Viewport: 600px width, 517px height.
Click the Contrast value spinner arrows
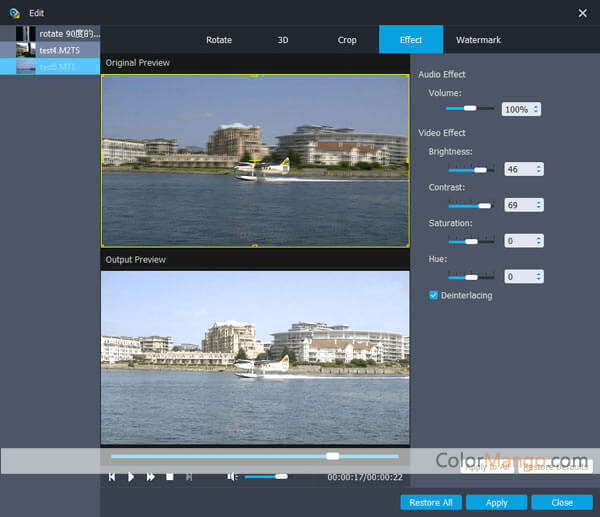tap(539, 205)
